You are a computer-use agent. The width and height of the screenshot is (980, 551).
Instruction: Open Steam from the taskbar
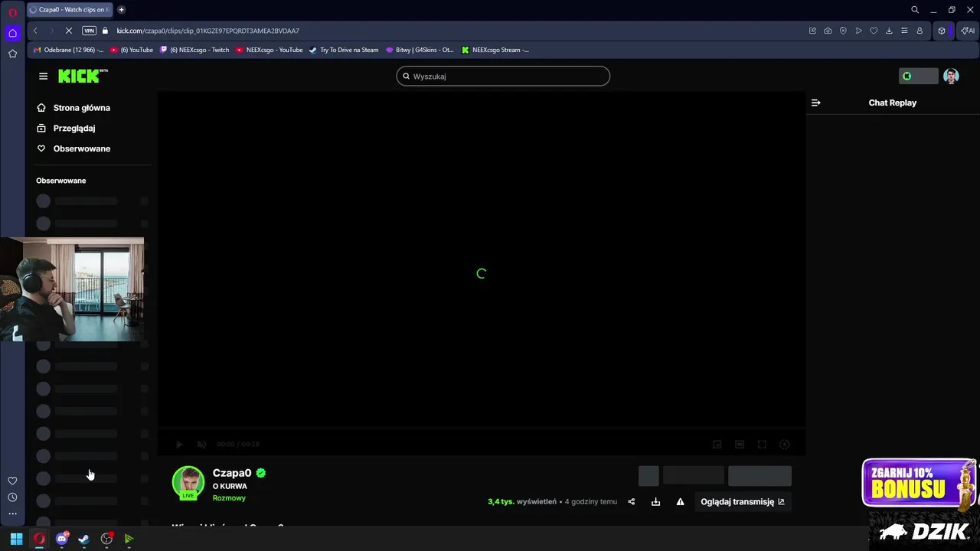[x=84, y=539]
